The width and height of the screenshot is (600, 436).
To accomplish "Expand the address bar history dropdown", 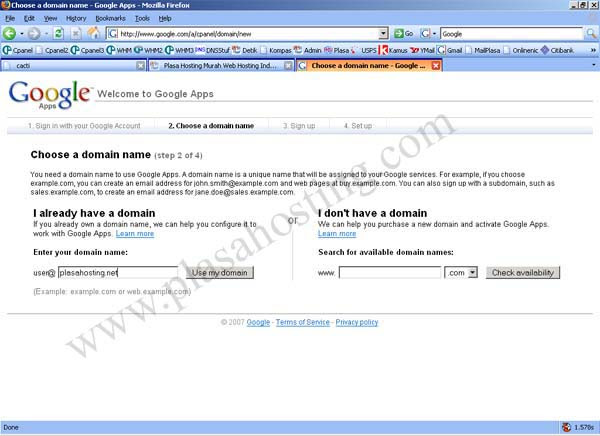I will coord(383,34).
